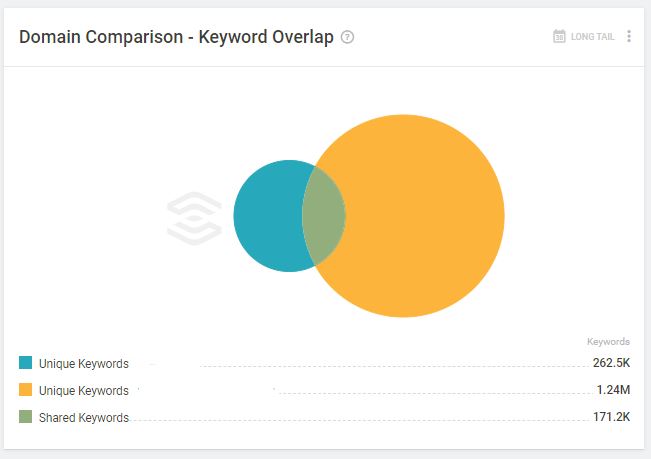The width and height of the screenshot is (651, 459).
Task: Click the blue Unique Keywords legend swatch
Action: [25, 363]
